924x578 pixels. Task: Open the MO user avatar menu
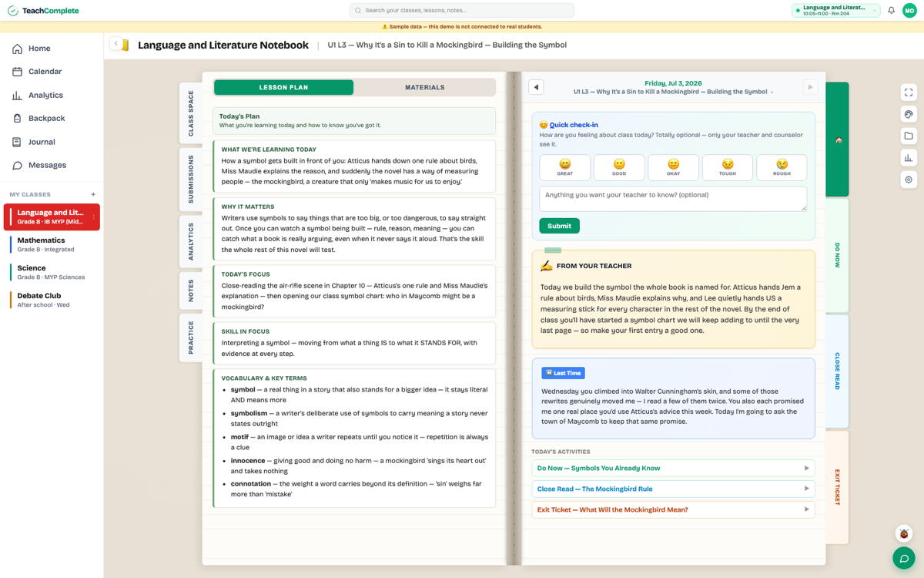coord(909,11)
